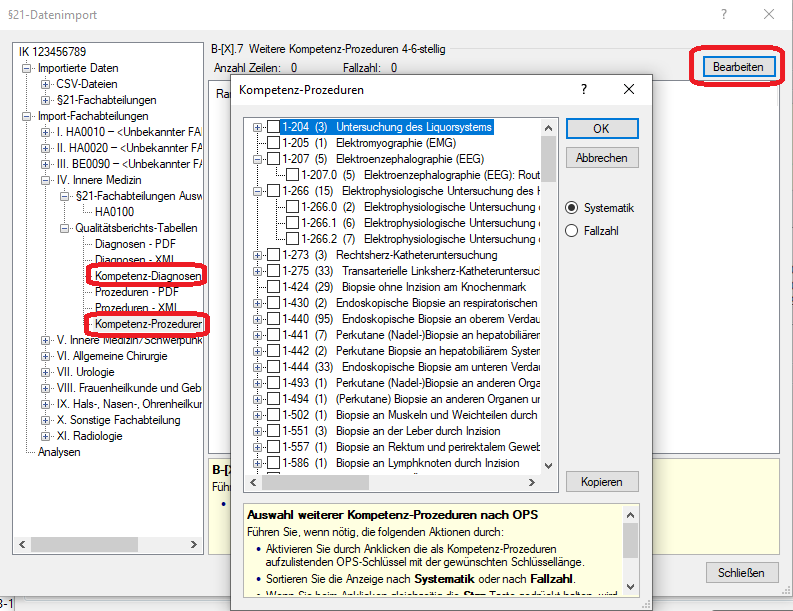Click the 1-442 Perkutane Biopsie row
Screen dimensions: 793x611
coord(411,351)
